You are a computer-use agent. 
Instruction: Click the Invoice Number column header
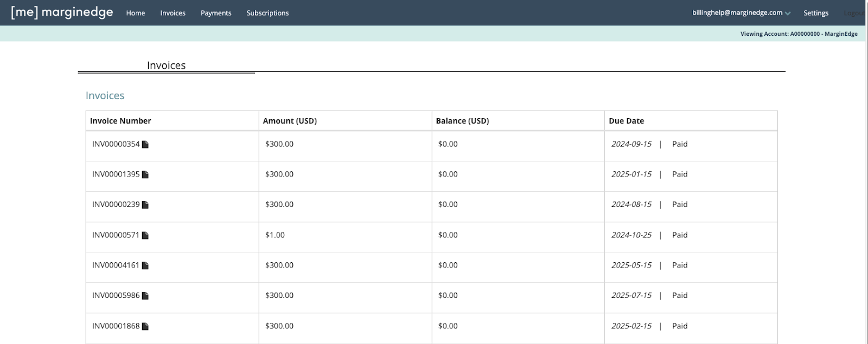(120, 121)
